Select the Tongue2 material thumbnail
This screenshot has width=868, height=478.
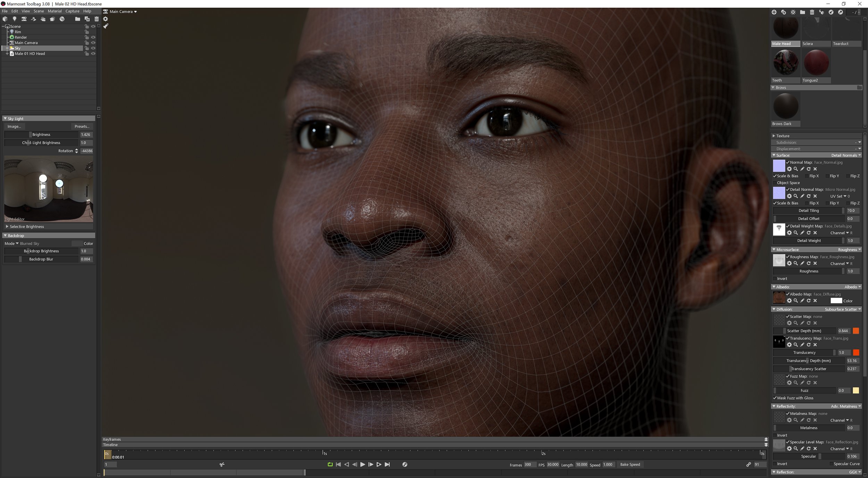point(816,63)
